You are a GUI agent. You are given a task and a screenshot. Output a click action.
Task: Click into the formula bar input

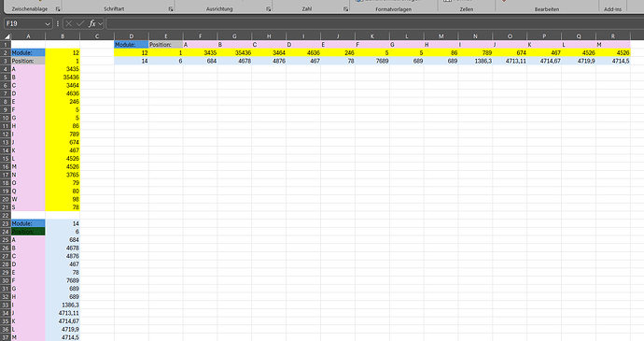[x=373, y=24]
